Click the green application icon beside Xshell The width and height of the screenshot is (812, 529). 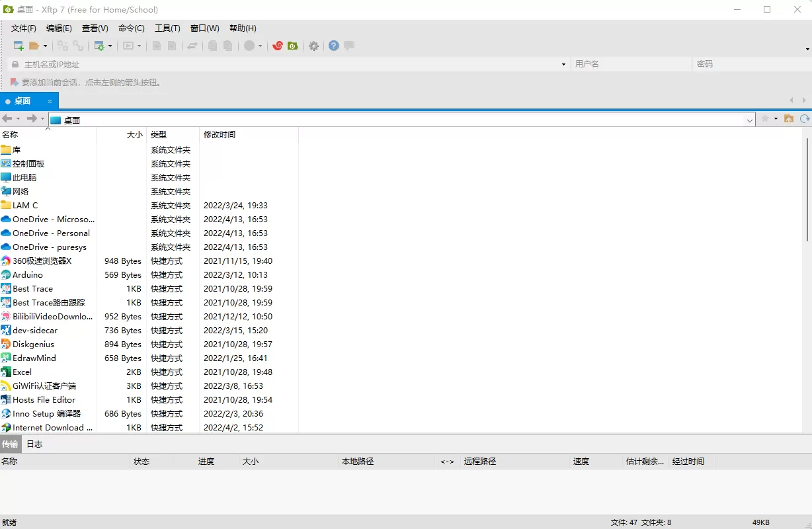(293, 46)
